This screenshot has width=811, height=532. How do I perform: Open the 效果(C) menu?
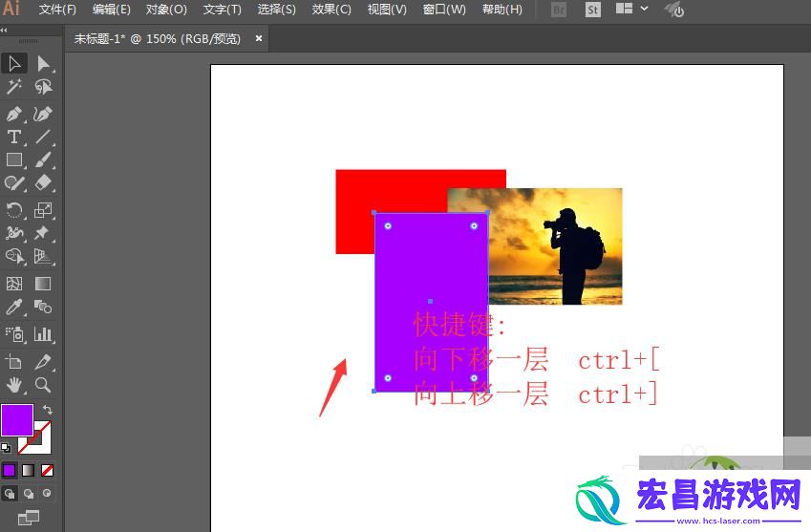331,10
